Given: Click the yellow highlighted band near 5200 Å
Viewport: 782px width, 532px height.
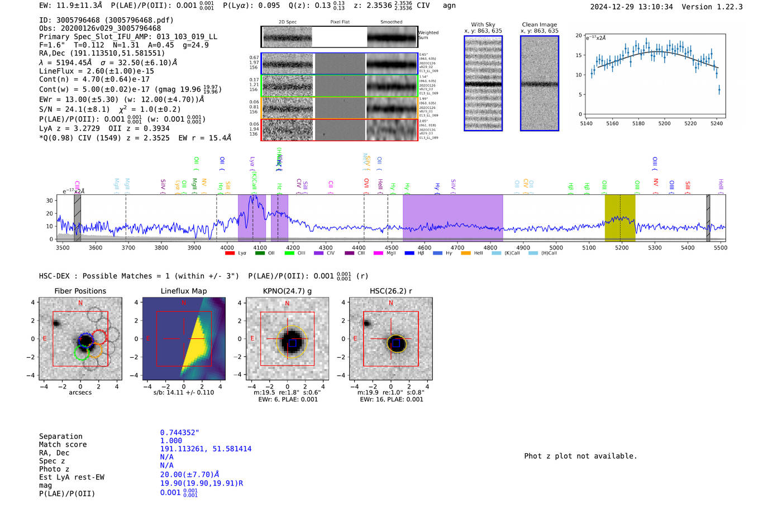Looking at the screenshot, I should coord(620,218).
